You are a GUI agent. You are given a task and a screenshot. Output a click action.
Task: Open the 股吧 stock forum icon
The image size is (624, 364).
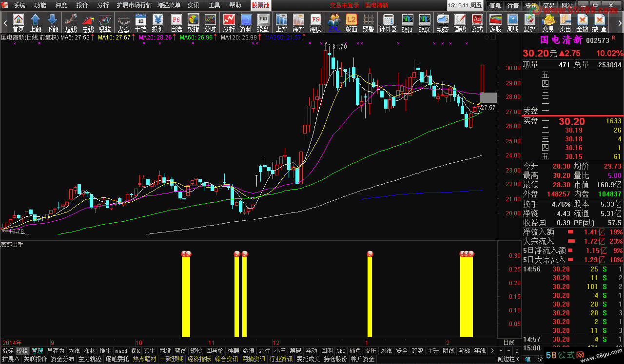[334, 22]
